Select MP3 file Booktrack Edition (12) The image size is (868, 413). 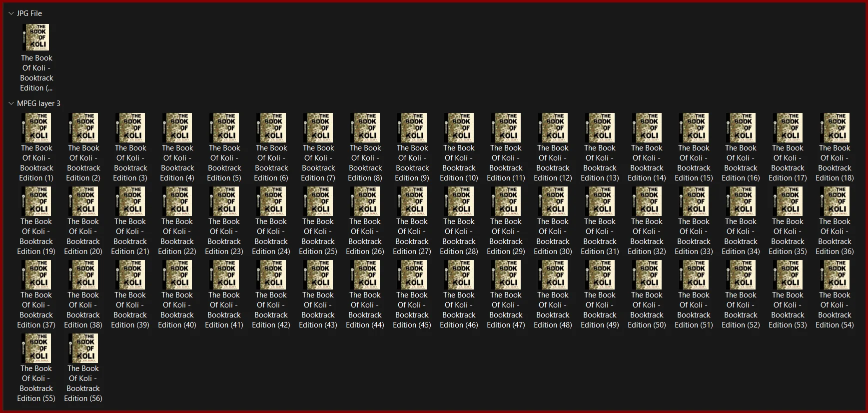[553, 148]
